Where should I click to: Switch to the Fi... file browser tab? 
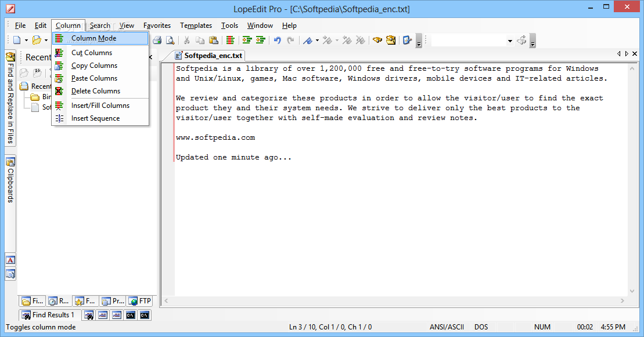pyautogui.click(x=32, y=301)
